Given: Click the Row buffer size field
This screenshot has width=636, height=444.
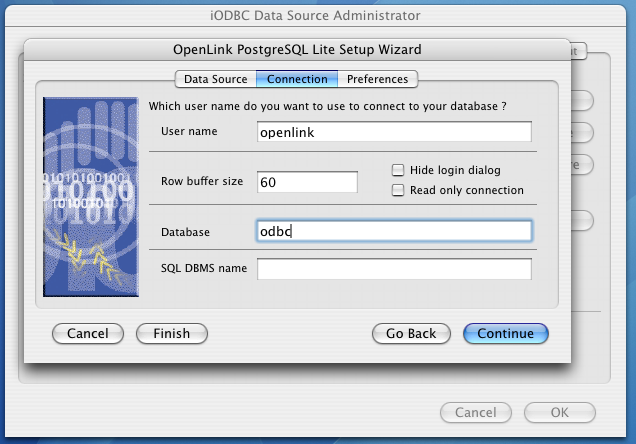Looking at the screenshot, I should pos(307,182).
